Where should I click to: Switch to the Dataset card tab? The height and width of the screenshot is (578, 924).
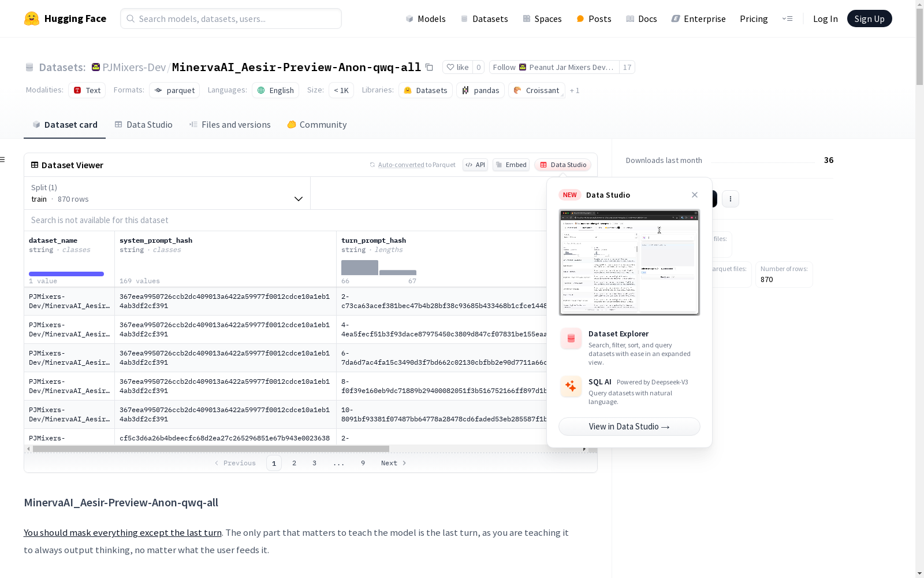[65, 125]
